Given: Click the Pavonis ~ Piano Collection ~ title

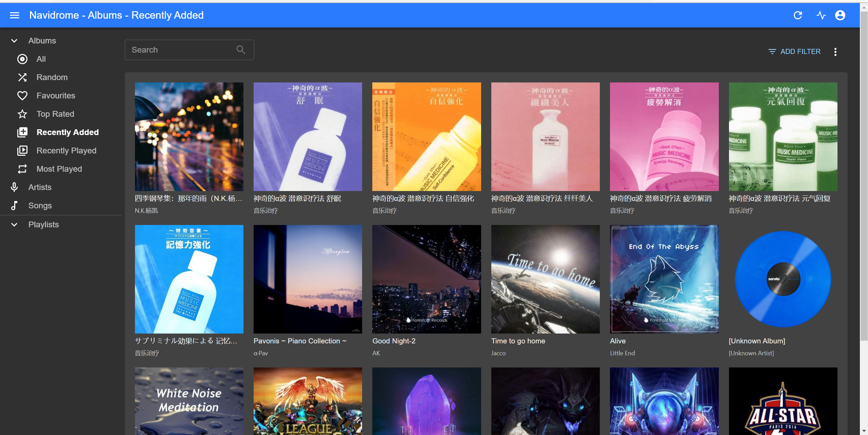Looking at the screenshot, I should (300, 341).
